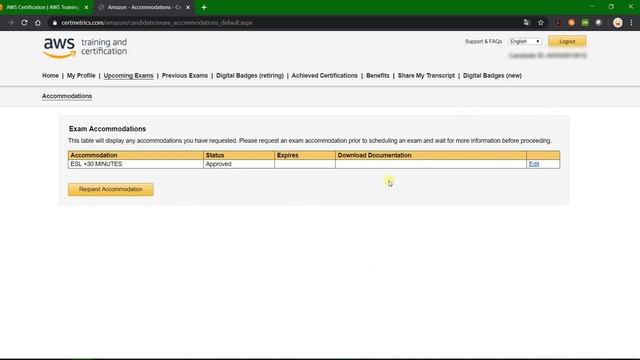Open a new tab with the plus icon

(204, 7)
